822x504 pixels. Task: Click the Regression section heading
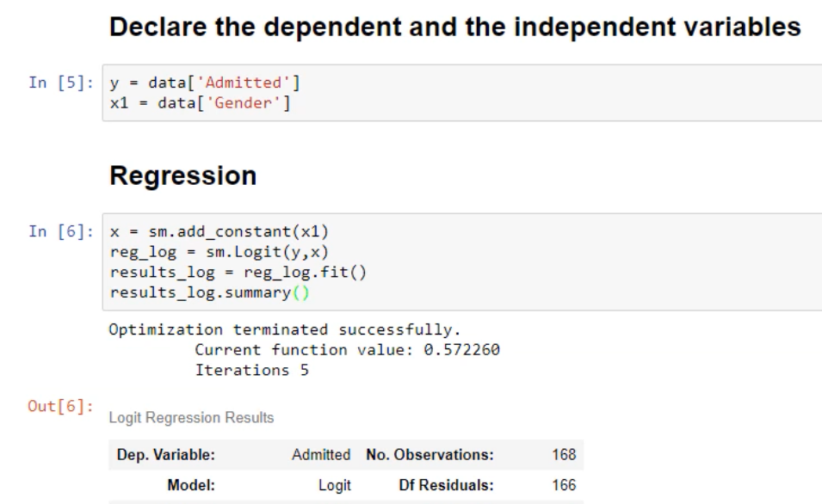point(183,175)
